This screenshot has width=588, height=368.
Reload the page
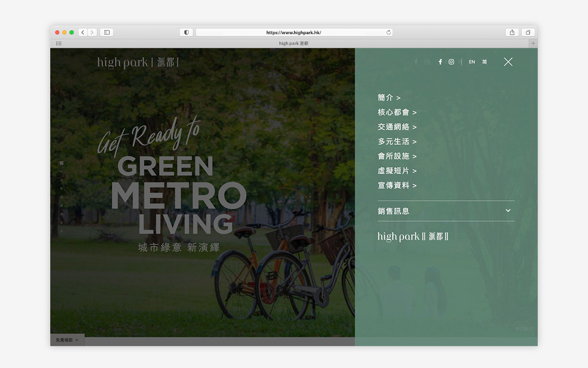click(389, 33)
